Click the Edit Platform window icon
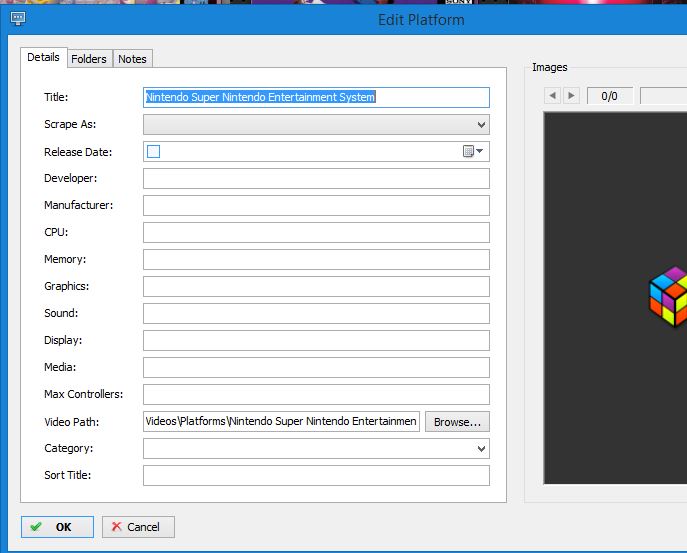 click(18, 18)
